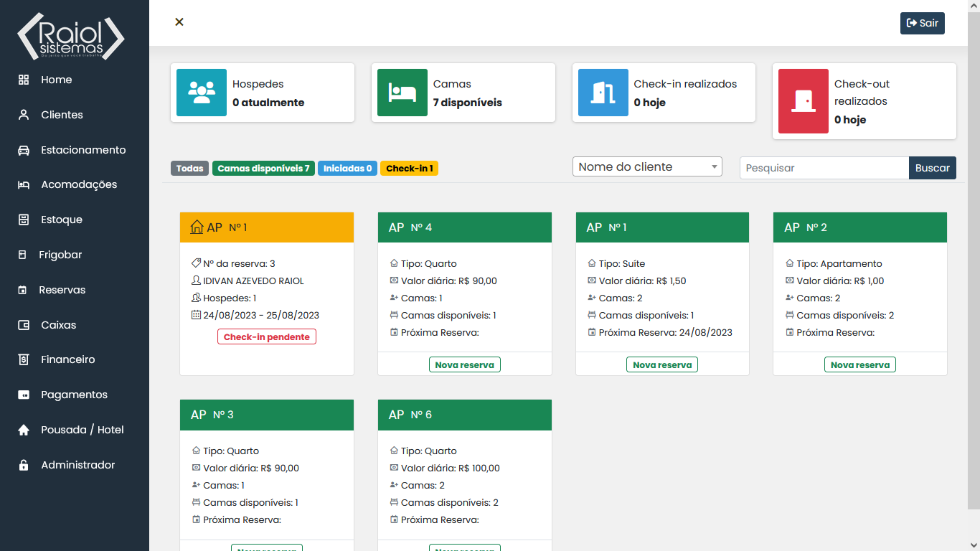Expand the Nome do cliente dropdown
Image resolution: width=980 pixels, height=551 pixels.
(x=647, y=167)
